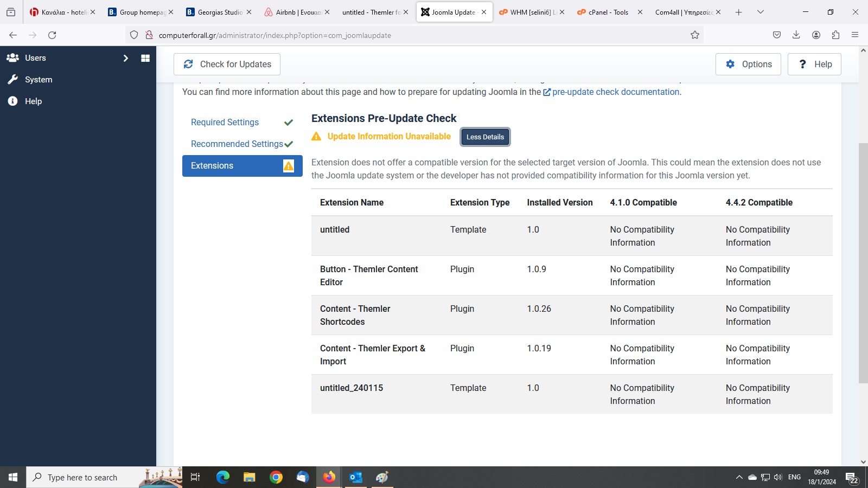
Task: Open File Explorer from the taskbar
Action: click(249, 477)
